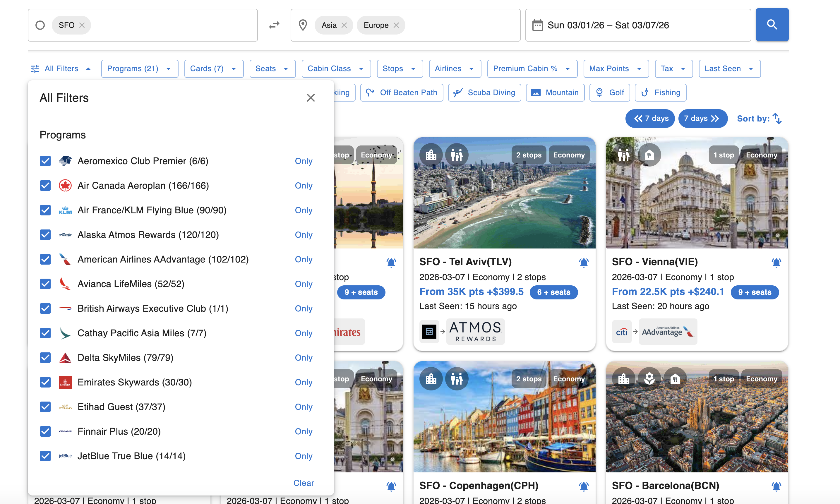Select the Off Beaten Path category chip
The height and width of the screenshot is (504, 840).
[x=401, y=92]
